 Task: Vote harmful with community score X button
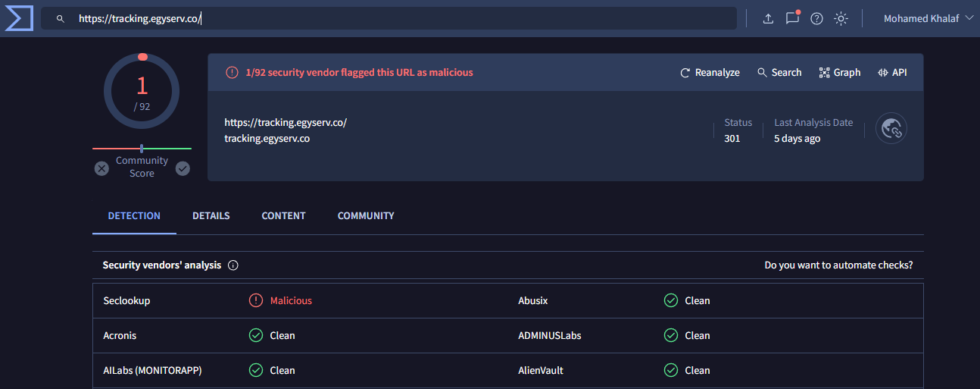[101, 168]
